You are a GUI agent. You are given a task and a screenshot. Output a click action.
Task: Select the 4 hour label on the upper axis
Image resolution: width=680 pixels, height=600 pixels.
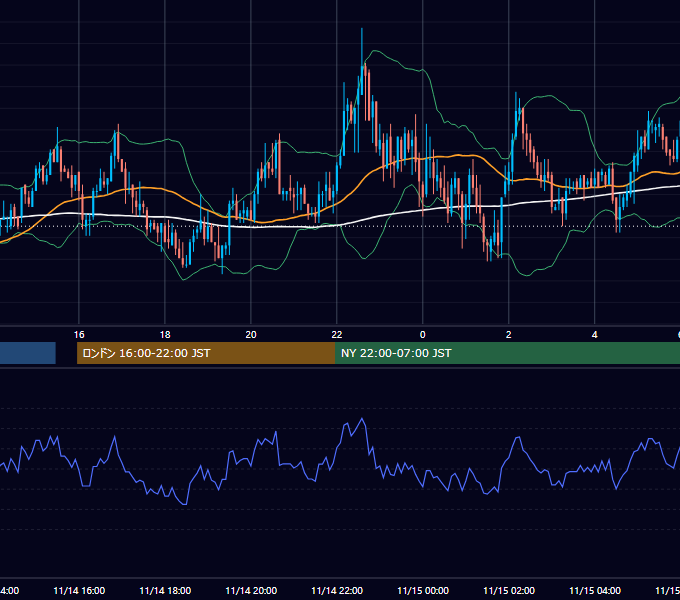pos(595,335)
